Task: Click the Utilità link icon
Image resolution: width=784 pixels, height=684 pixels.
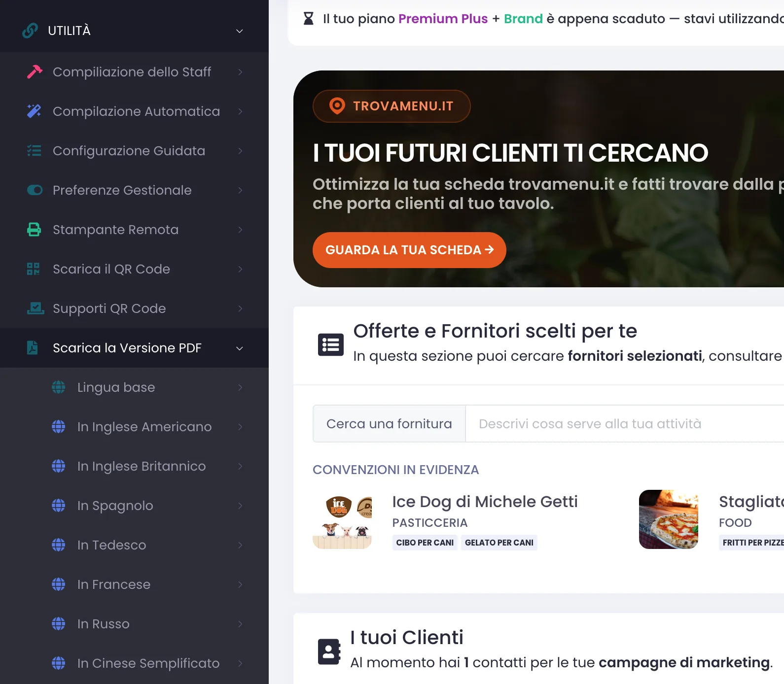Action: click(x=30, y=31)
